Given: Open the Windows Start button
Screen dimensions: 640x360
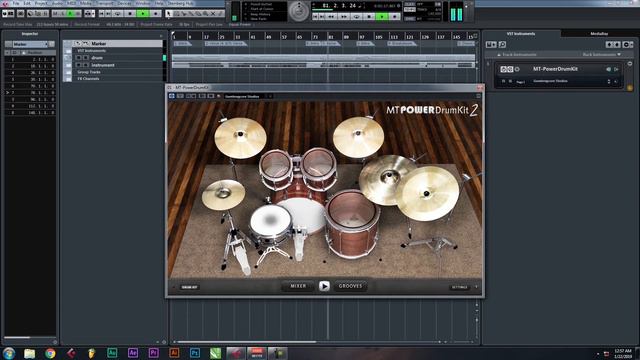Looking at the screenshot, I should (9, 353).
